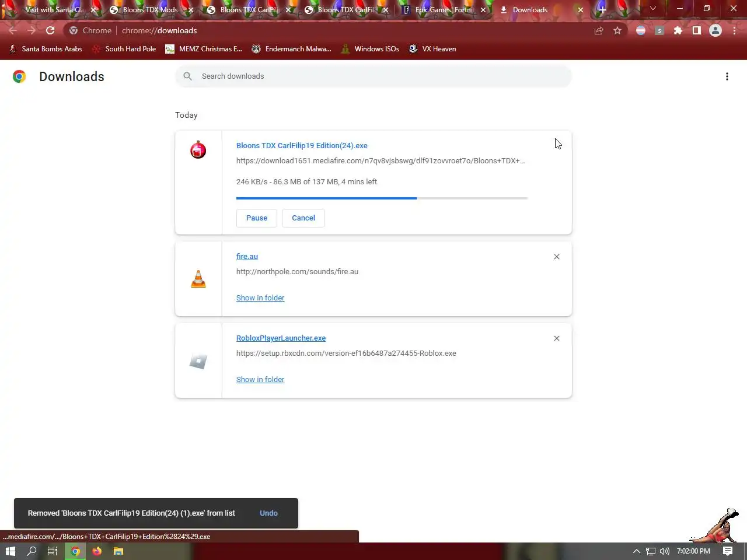Show fire.au in folder

click(x=260, y=298)
